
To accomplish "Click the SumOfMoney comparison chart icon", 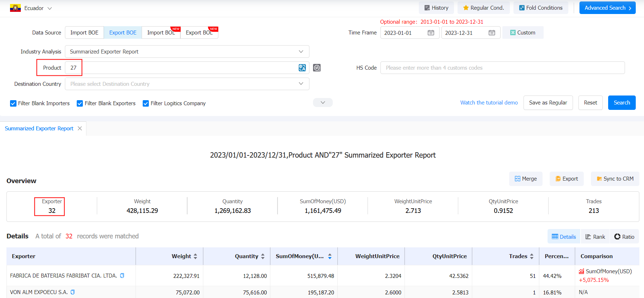I will click(582, 271).
